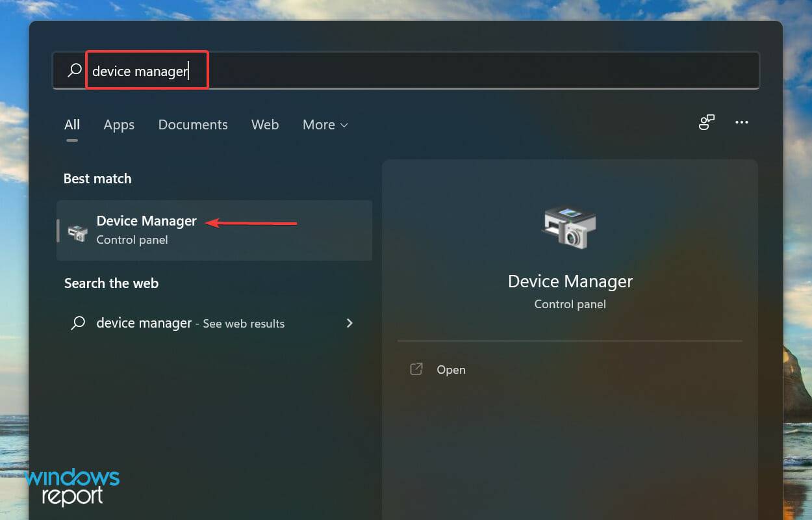The height and width of the screenshot is (520, 812).
Task: Switch to the Apps tab
Action: point(119,125)
